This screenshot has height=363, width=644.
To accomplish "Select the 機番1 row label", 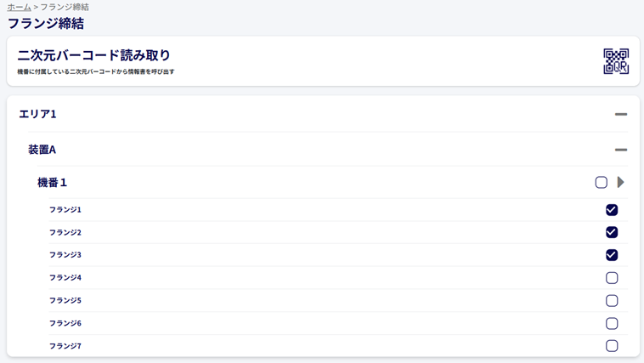I will pos(52,182).
